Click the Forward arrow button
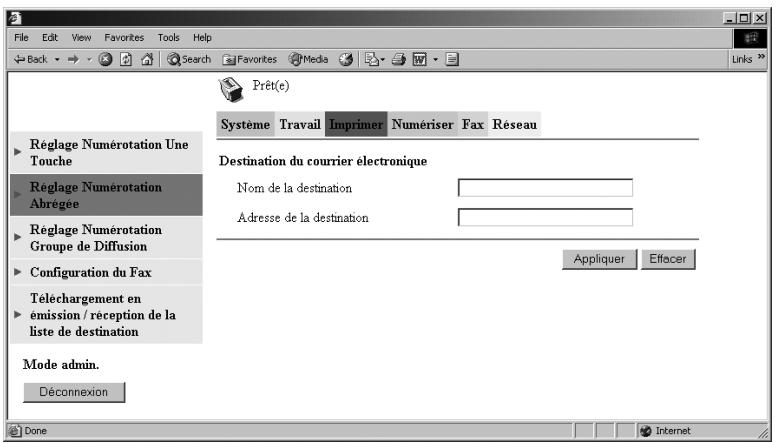The height and width of the screenshot is (443, 776). tap(73, 59)
